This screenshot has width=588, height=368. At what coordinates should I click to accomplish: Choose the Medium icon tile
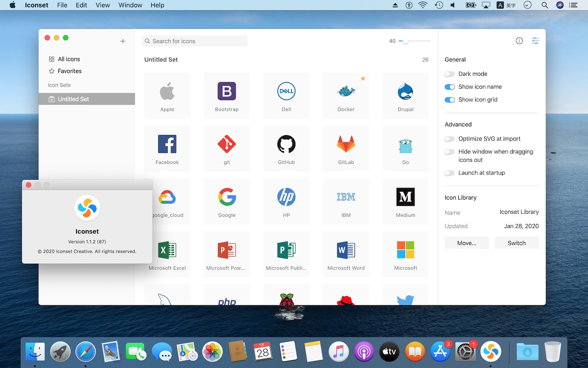click(x=406, y=201)
